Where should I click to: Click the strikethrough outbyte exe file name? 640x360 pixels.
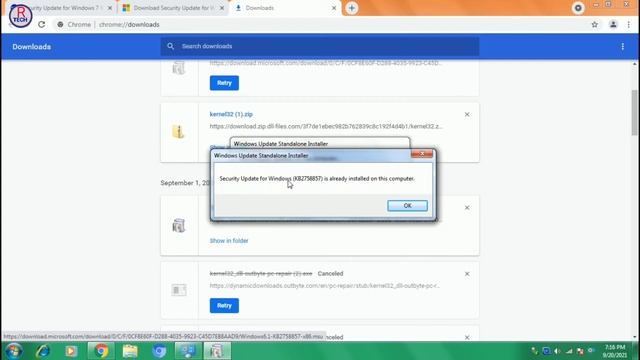(261, 273)
